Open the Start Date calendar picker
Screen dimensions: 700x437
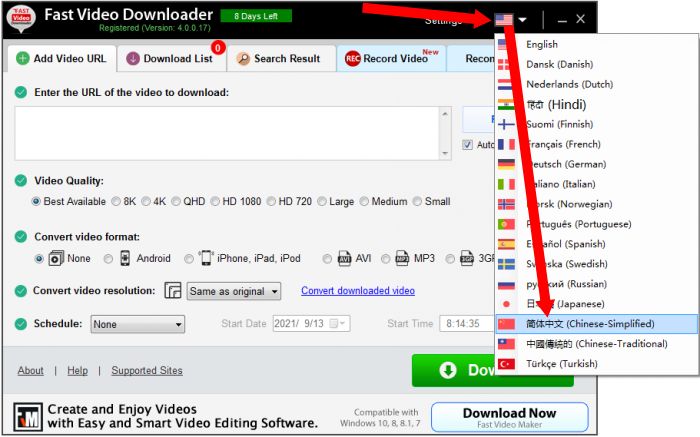pyautogui.click(x=337, y=324)
